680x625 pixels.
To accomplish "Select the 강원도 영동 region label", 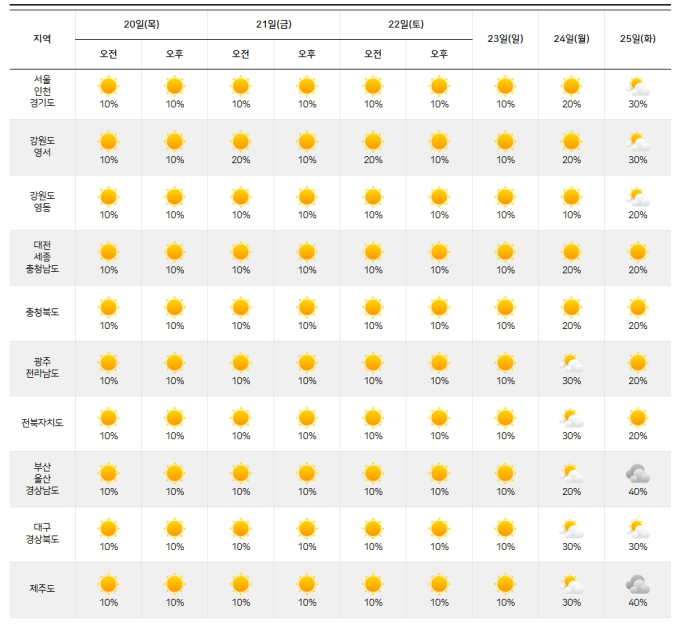I will click(42, 202).
